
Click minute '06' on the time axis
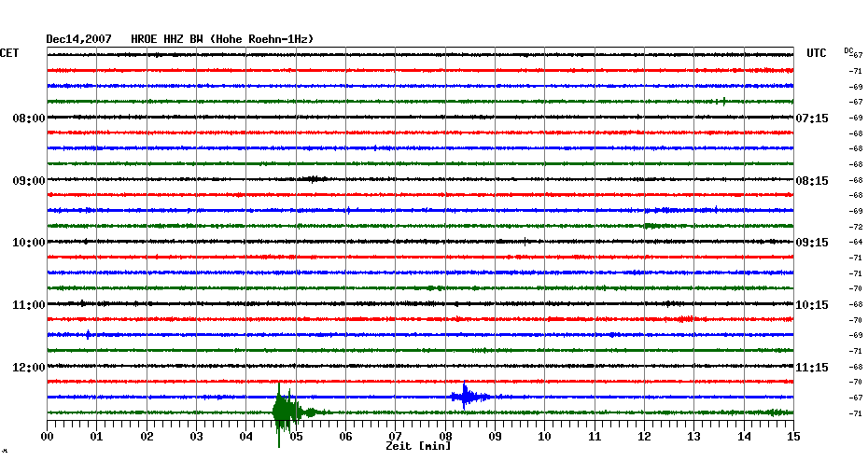346,437
